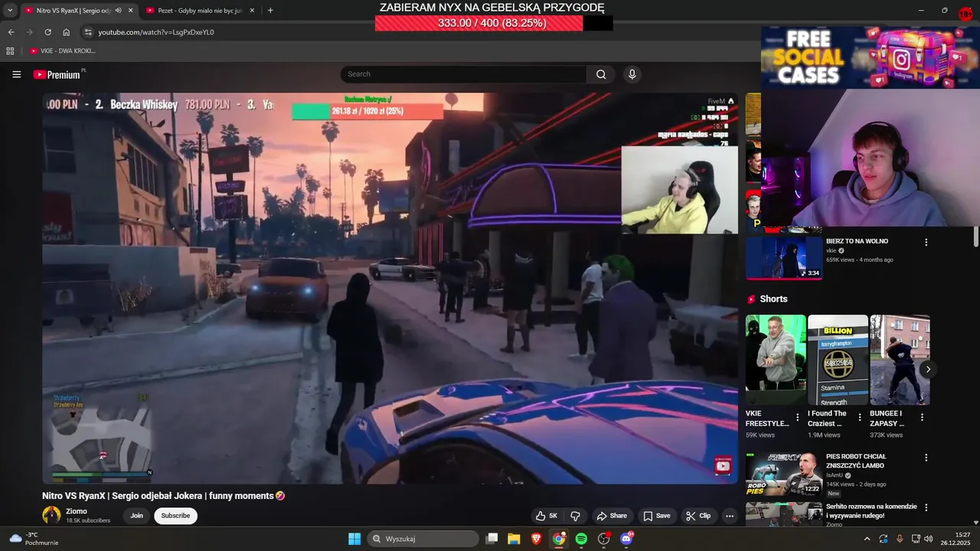The image size is (980, 551).
Task: View site information icon in address bar
Action: click(x=88, y=32)
